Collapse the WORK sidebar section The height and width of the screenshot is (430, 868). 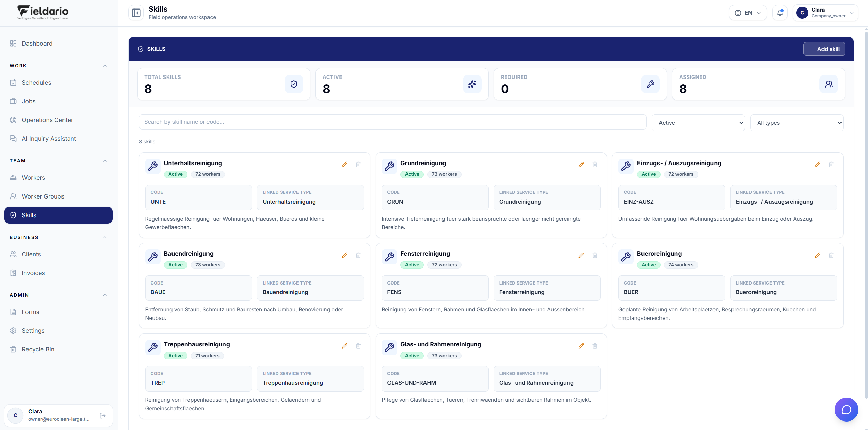[x=105, y=66]
